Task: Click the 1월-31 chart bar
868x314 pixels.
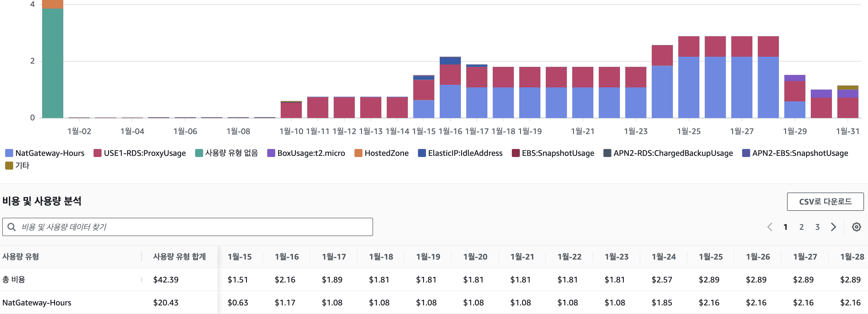Action: pos(848,102)
